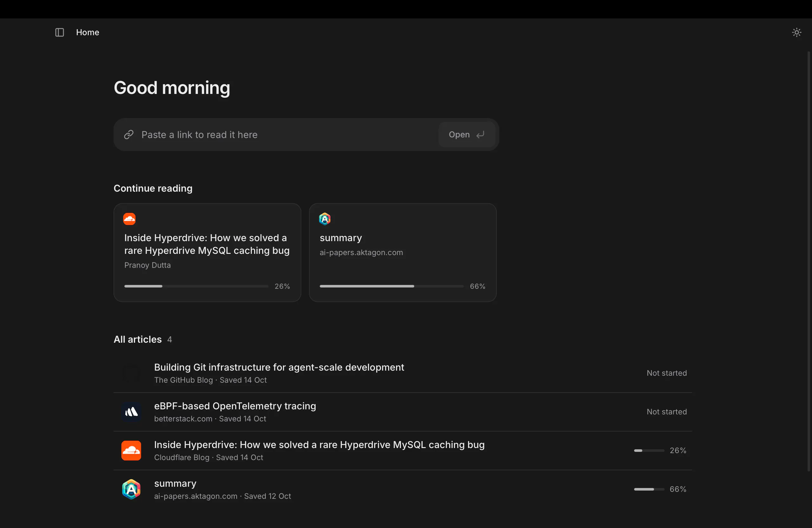Click the link icon in paste field
812x528 pixels.
(x=129, y=135)
